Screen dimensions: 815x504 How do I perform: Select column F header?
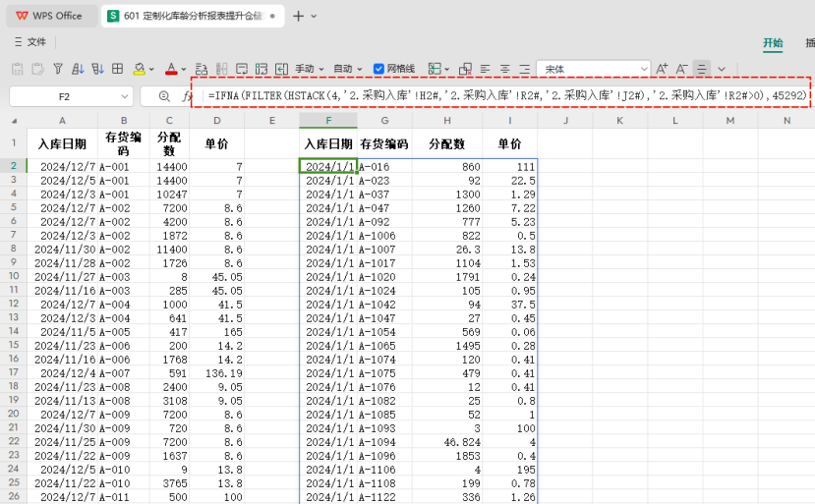point(327,120)
